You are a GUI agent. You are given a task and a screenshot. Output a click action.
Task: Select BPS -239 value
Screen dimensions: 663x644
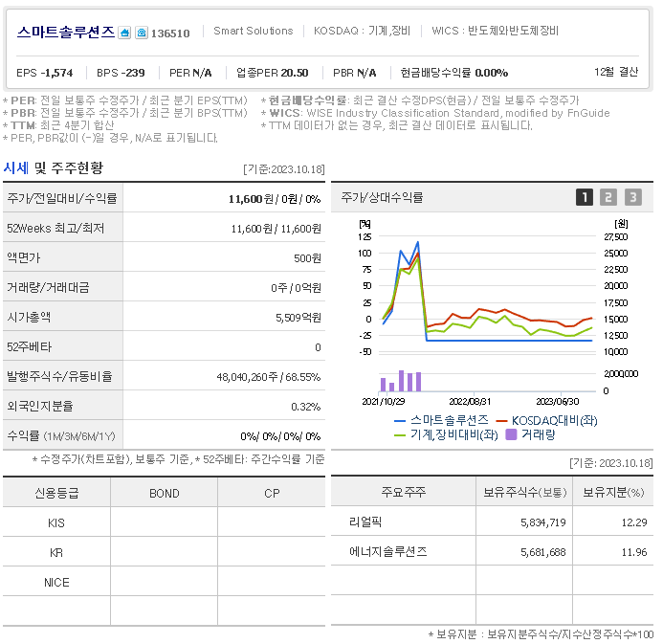pyautogui.click(x=121, y=73)
